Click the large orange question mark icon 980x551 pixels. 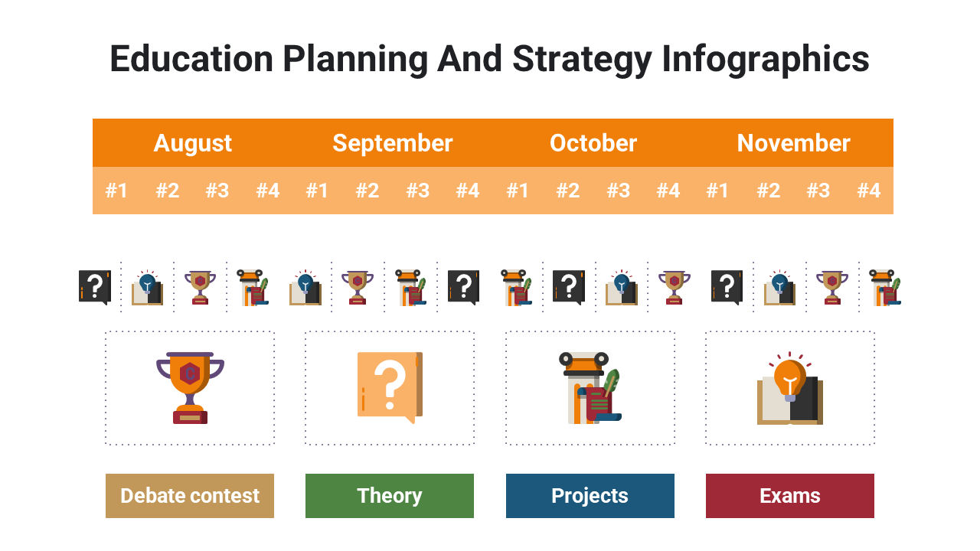pos(390,387)
